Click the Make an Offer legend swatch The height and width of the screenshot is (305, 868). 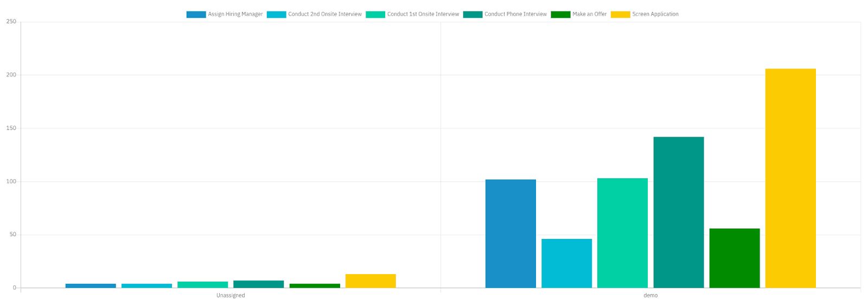point(560,15)
